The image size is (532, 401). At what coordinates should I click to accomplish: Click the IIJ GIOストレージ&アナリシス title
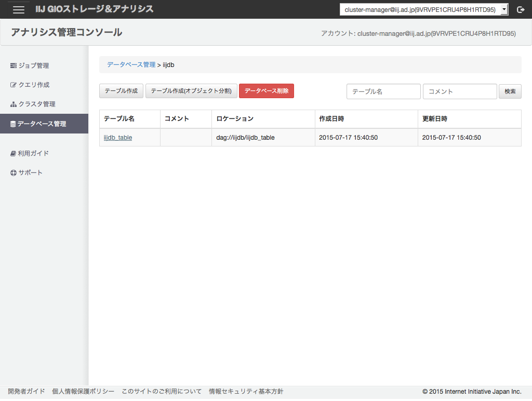[95, 9]
